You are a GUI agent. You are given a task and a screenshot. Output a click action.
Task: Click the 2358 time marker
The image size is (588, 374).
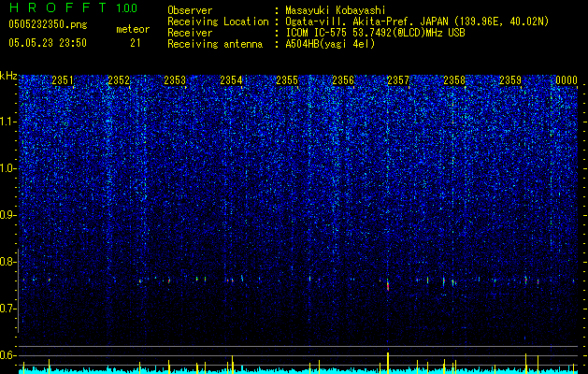[454, 79]
